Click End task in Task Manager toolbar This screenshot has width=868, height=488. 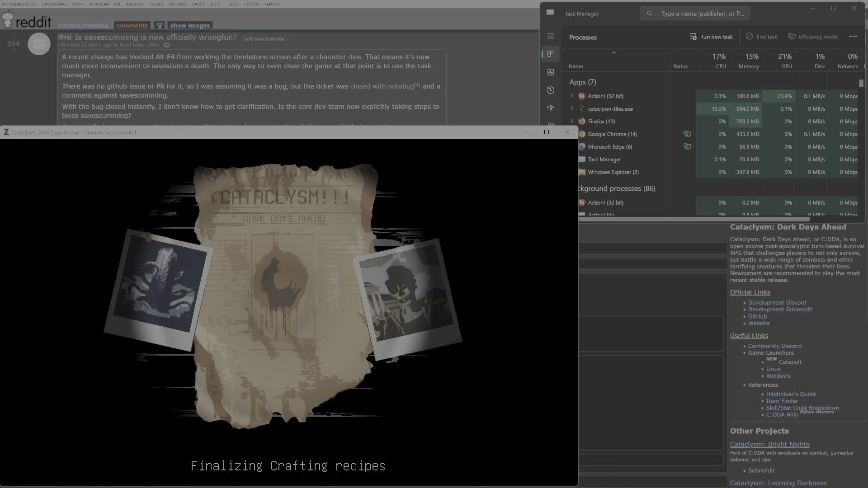coord(761,37)
